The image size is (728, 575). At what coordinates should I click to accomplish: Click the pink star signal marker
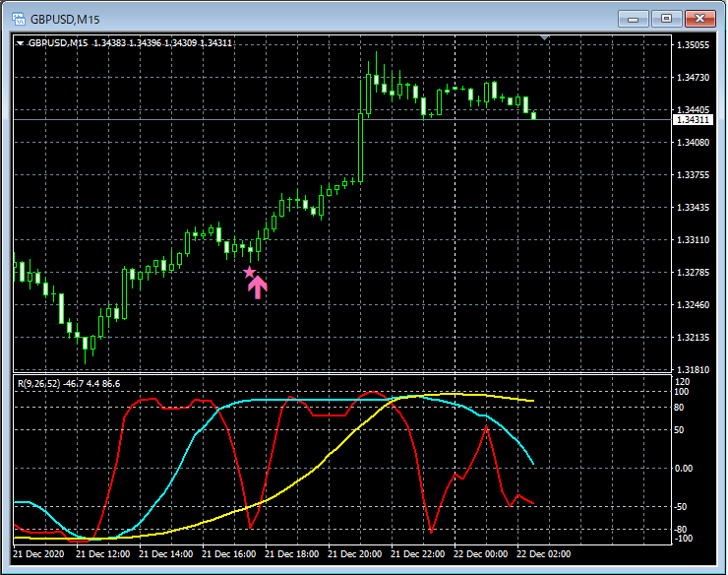coord(249,272)
